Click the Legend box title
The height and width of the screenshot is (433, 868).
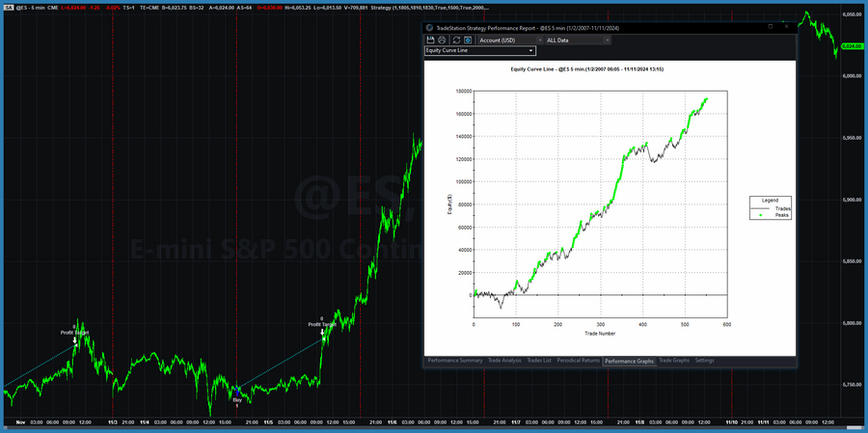point(770,200)
